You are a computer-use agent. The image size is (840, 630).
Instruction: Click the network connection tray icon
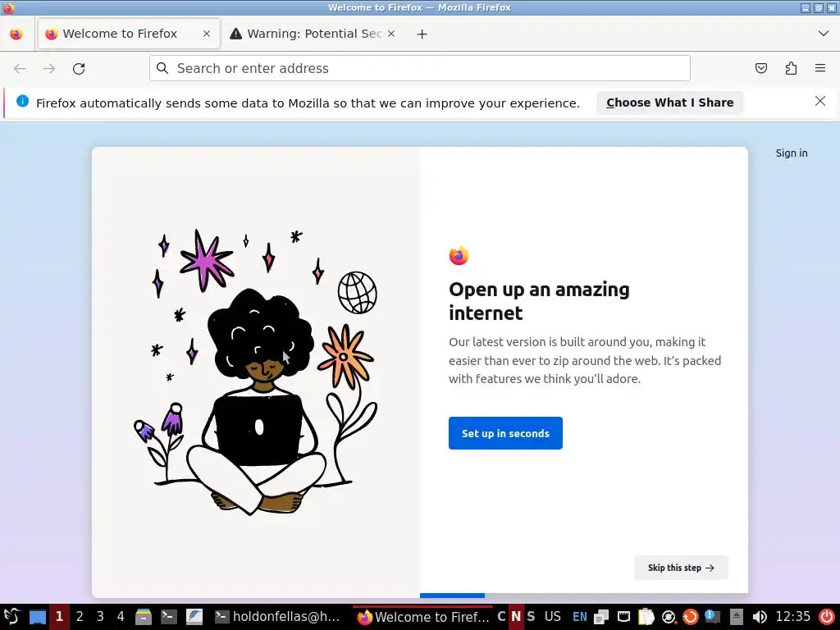click(623, 617)
